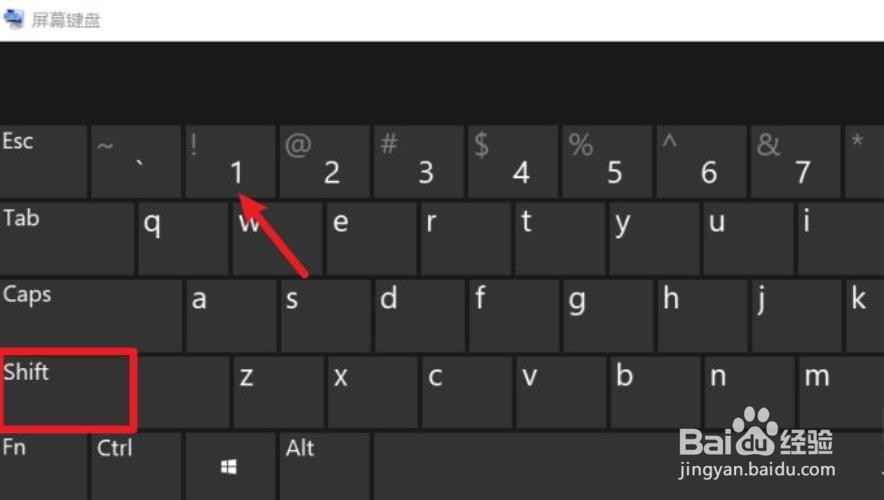The height and width of the screenshot is (500, 884).
Task: Click the Windows logo key
Action: (230, 467)
